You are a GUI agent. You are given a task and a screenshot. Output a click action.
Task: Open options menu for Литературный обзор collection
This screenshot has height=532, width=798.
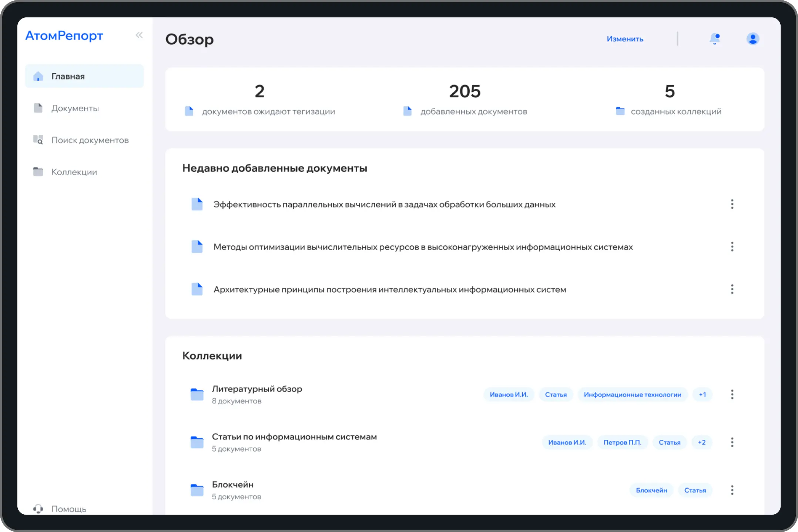732,394
